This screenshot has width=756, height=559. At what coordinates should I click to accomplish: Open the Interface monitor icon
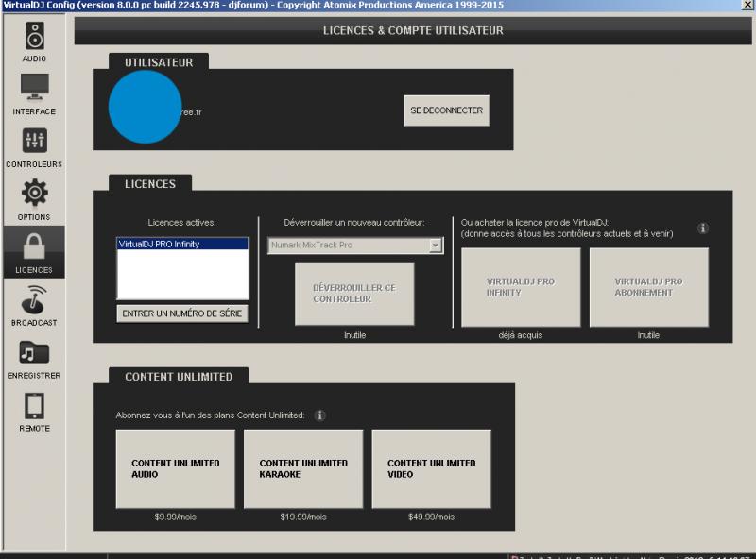34,87
